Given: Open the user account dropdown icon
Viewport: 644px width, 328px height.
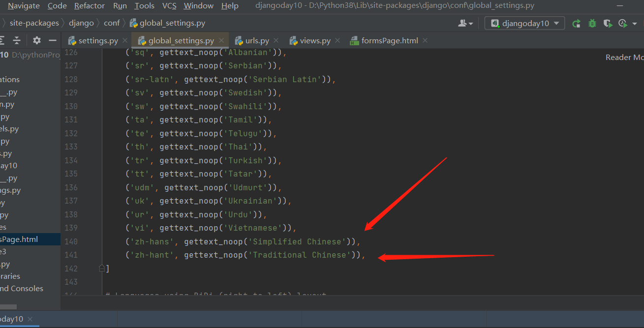Looking at the screenshot, I should [465, 23].
